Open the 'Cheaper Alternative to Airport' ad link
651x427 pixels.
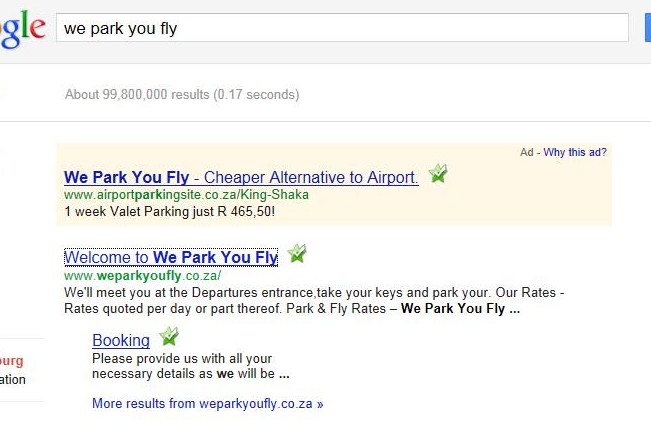point(240,178)
